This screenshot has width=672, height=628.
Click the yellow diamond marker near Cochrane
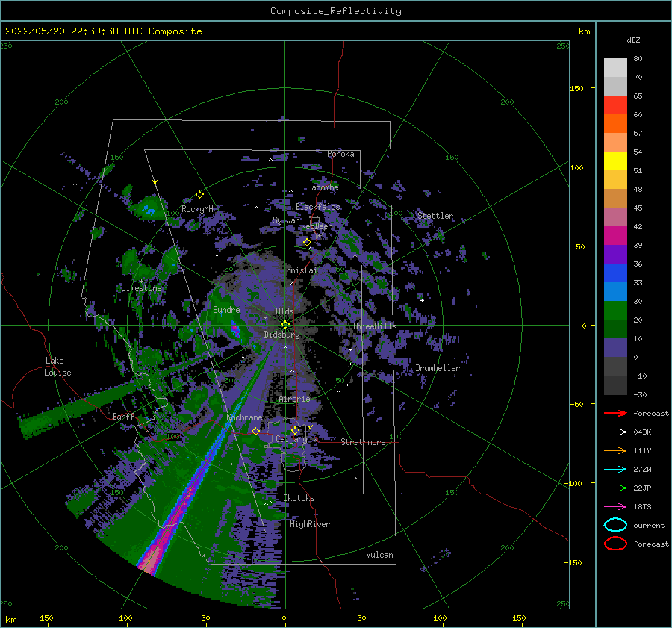click(x=256, y=431)
